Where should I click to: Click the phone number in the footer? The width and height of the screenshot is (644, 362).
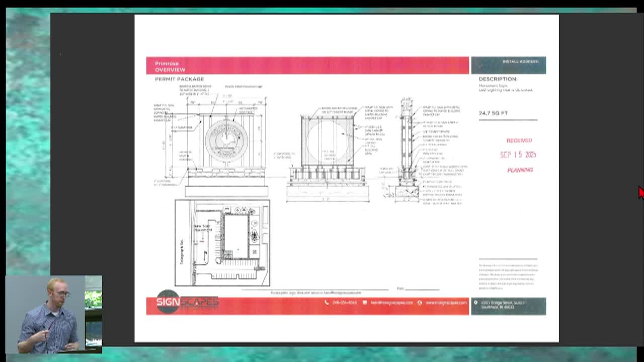coord(344,303)
